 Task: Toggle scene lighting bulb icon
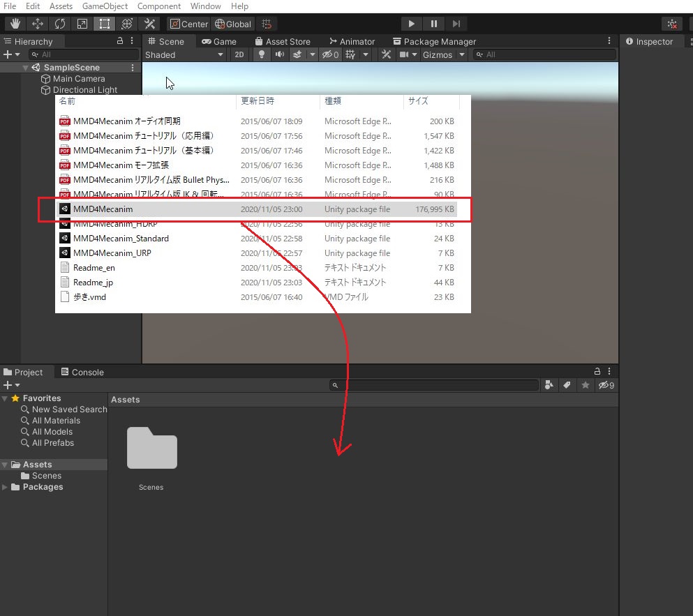(x=262, y=55)
